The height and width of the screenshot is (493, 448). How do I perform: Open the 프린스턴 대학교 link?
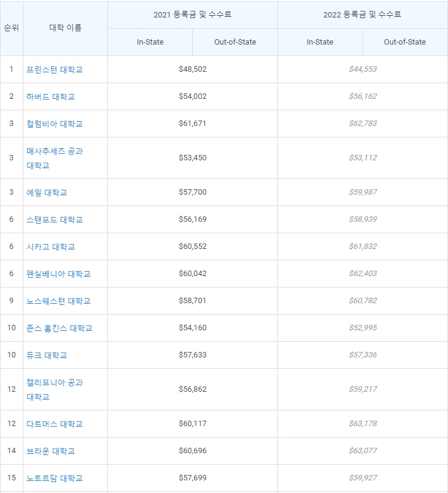pos(54,69)
